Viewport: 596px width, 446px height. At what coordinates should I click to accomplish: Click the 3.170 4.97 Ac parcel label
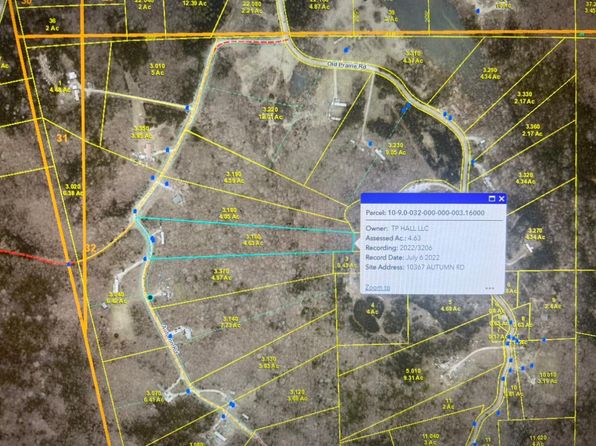point(221,274)
